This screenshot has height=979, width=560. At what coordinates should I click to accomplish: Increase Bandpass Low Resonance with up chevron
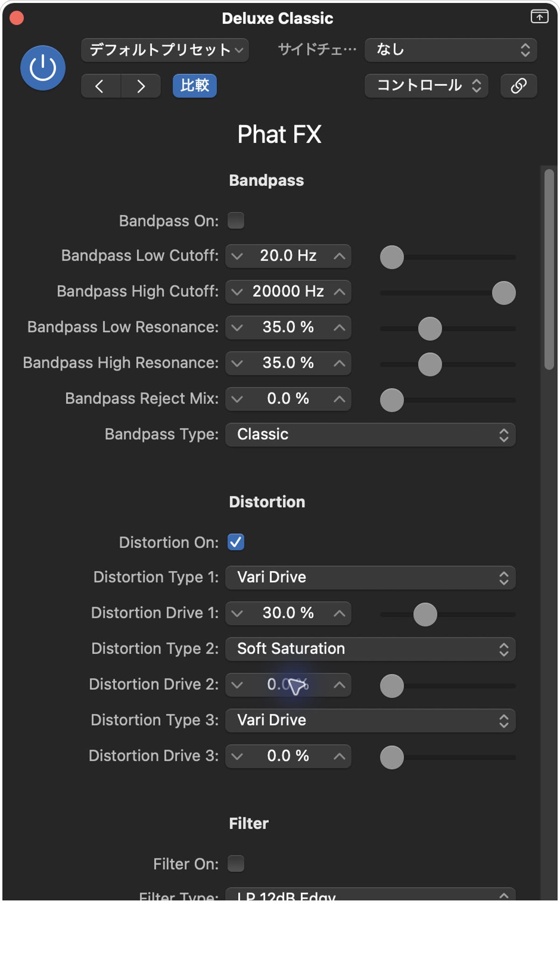point(340,328)
